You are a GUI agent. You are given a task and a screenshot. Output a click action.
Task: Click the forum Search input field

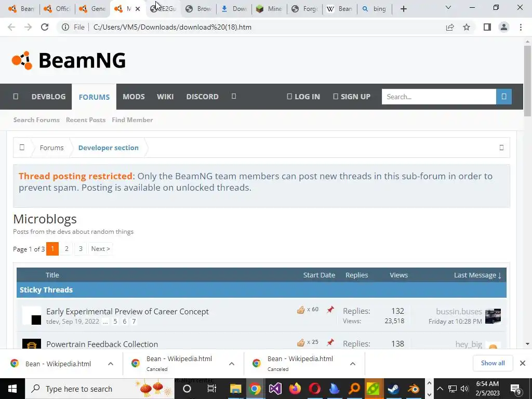438,97
